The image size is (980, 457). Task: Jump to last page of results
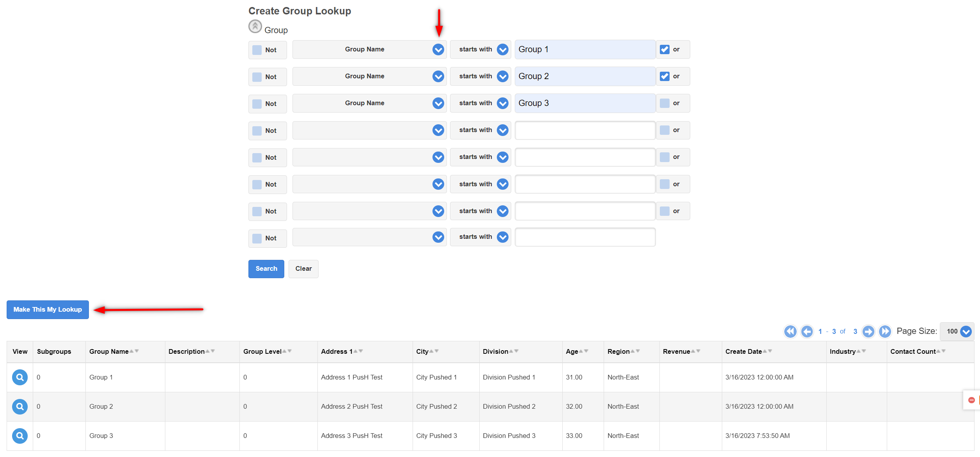coord(885,332)
